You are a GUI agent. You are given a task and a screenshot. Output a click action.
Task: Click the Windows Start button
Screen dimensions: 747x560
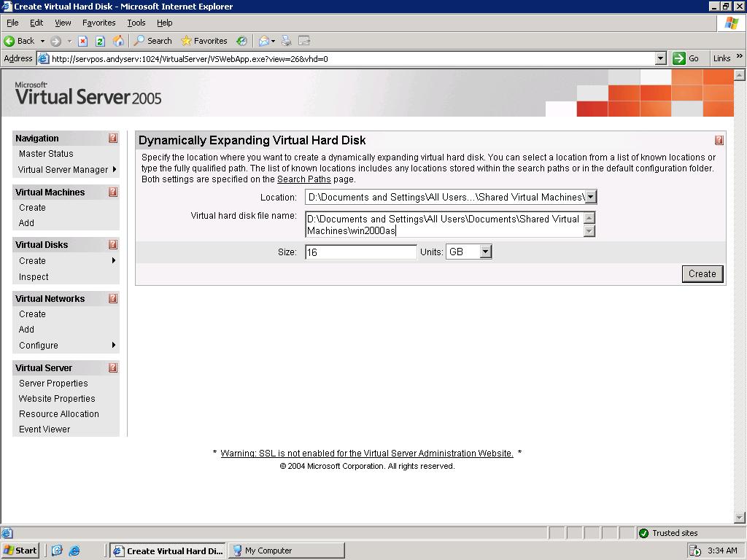(20, 551)
